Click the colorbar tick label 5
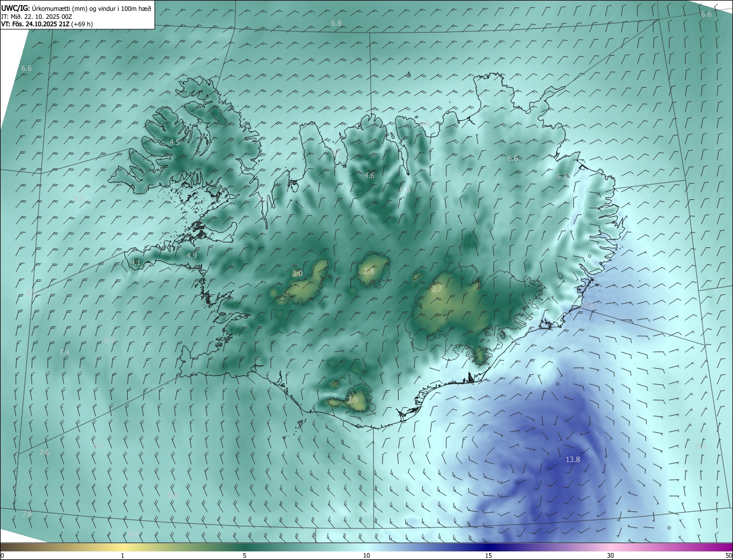The image size is (733, 560). (245, 555)
